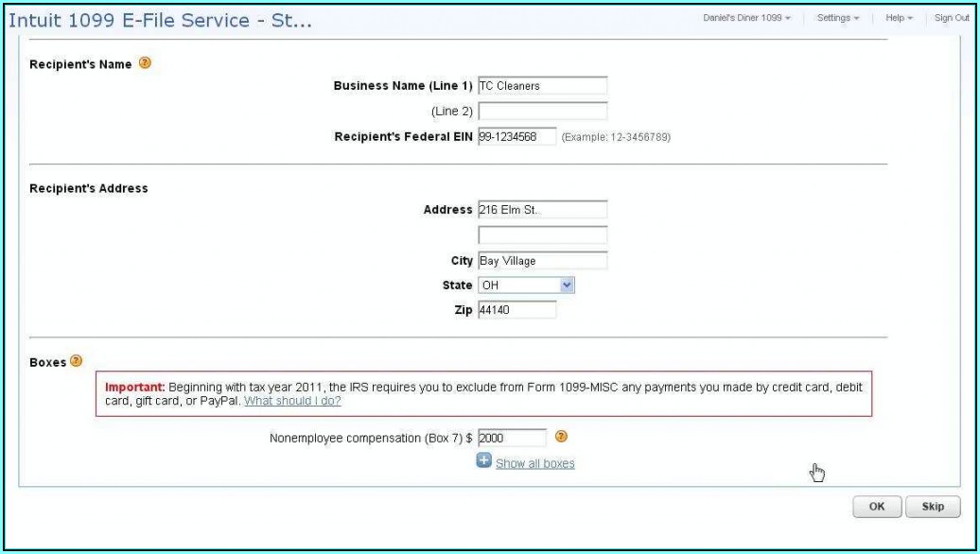Viewport: 980px width, 554px height.
Task: Open Daniel's Diner 1099 company menu
Action: [x=746, y=18]
